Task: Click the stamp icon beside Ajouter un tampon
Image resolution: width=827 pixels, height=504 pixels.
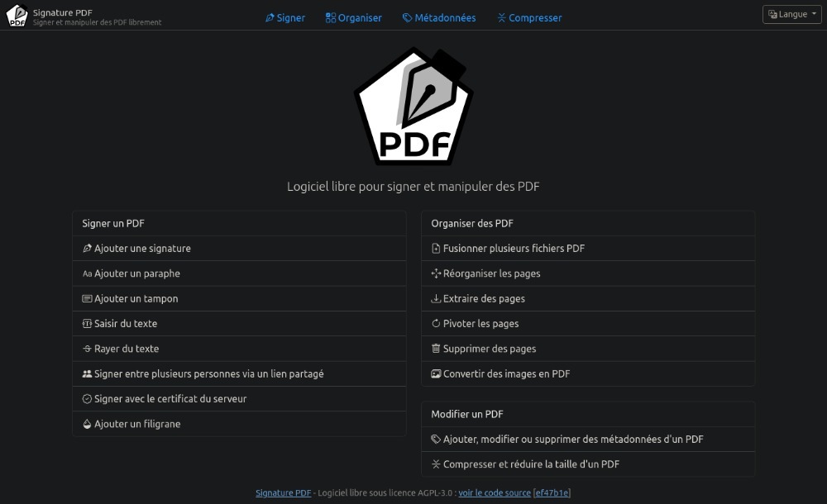Action: (x=87, y=299)
